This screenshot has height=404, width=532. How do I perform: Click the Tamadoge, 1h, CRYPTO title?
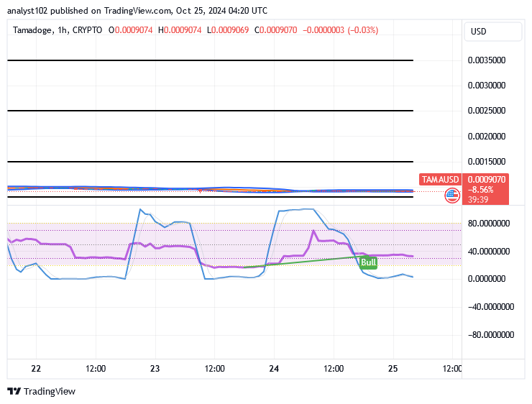[x=58, y=30]
